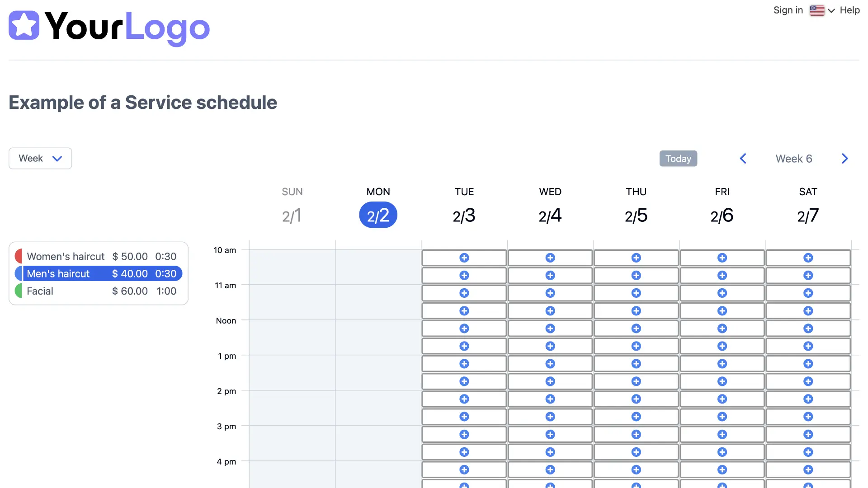Click the Sign in link
The width and height of the screenshot is (868, 488).
coord(788,10)
